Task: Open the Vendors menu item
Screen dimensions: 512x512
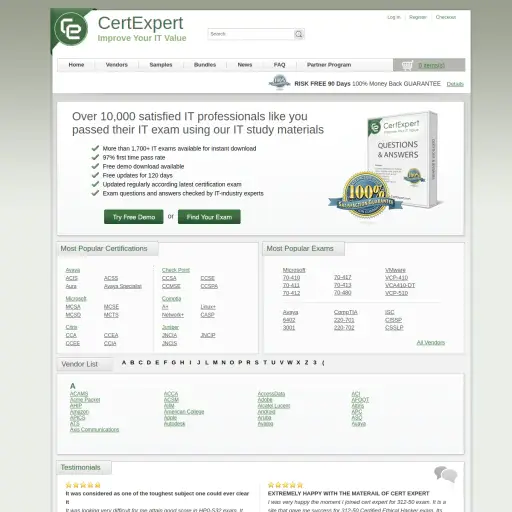Action: pos(117,65)
